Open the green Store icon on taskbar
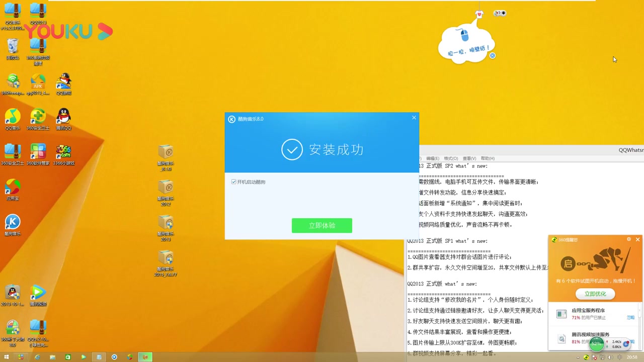Screen dimensions: 644x362 click(68, 357)
